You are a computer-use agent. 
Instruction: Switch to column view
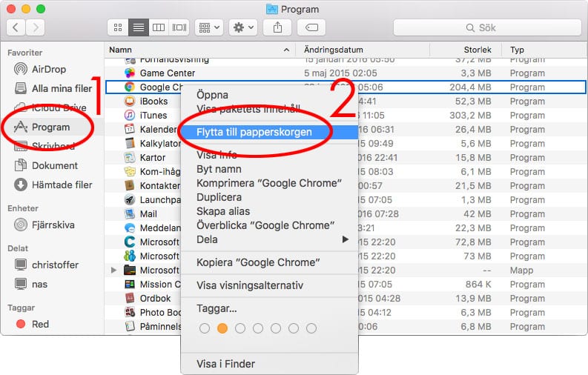tap(159, 27)
